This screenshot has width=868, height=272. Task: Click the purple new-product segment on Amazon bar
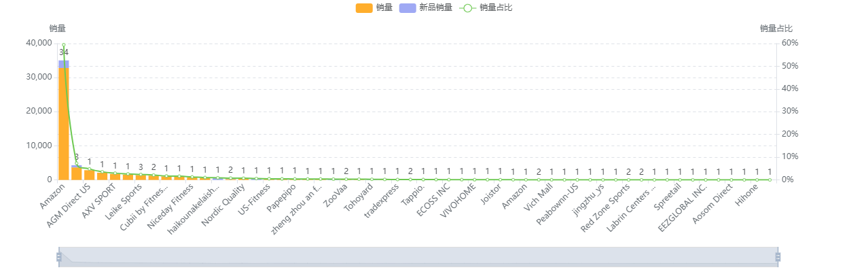[63, 63]
